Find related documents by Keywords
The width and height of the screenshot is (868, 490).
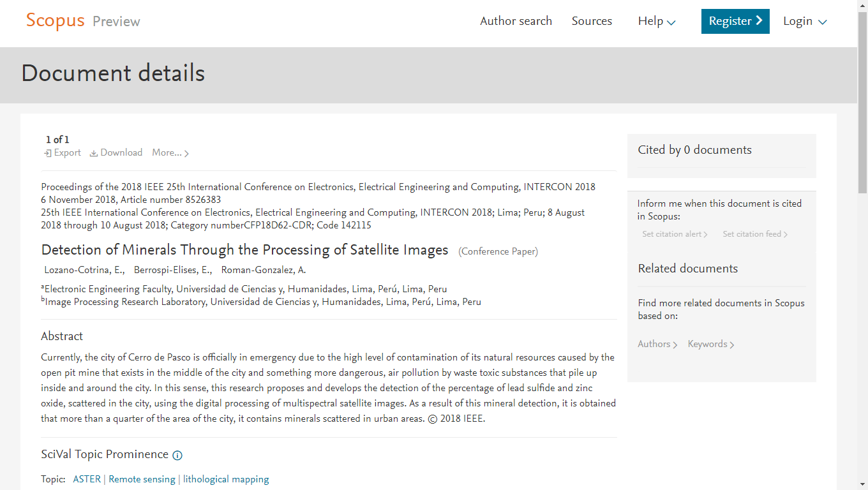711,344
